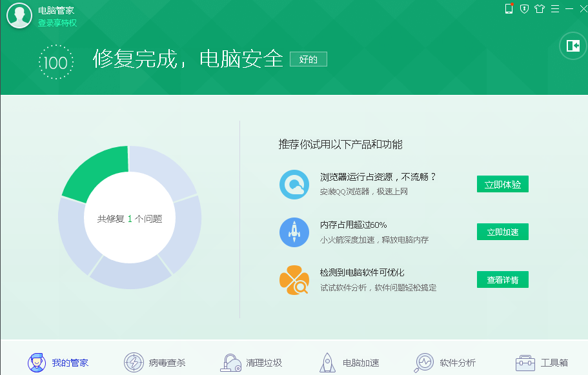Switch to 我的管家 tab
This screenshot has height=375, width=588.
coord(58,363)
